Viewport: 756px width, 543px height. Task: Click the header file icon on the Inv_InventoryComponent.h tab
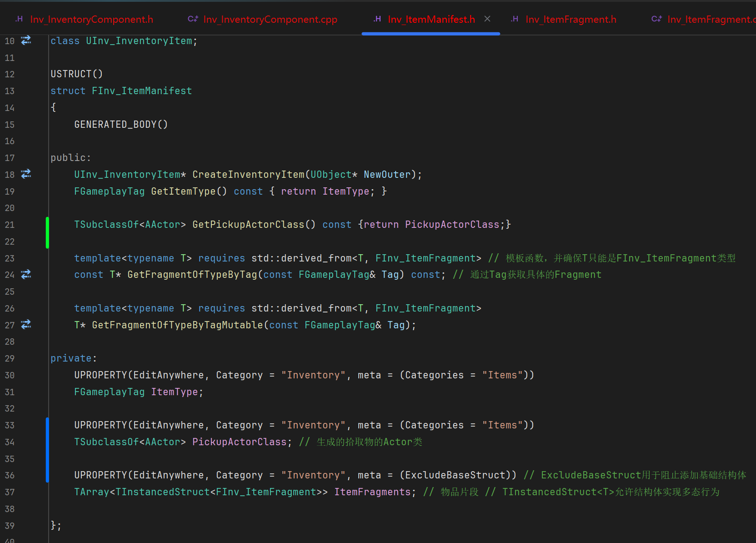tap(19, 19)
